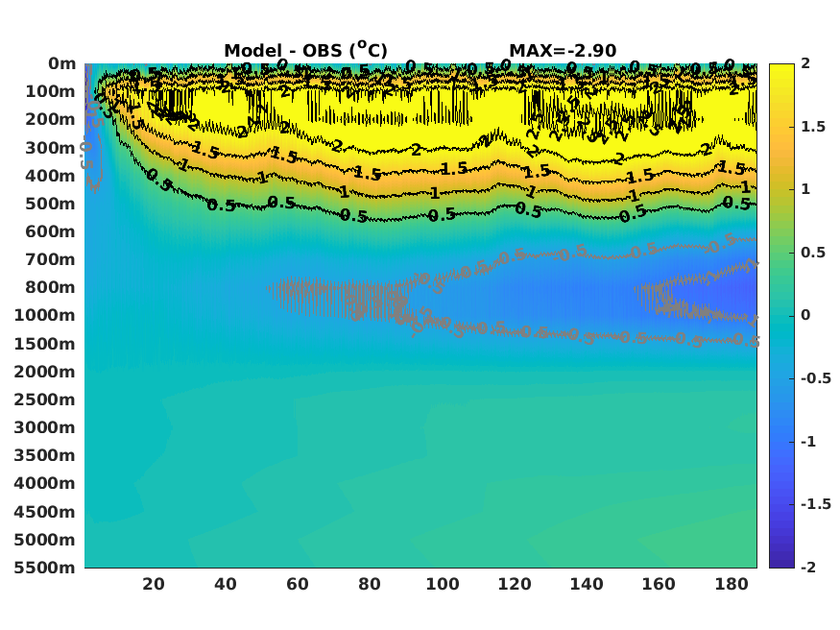Select the colorbar tick label "1"

point(805,189)
